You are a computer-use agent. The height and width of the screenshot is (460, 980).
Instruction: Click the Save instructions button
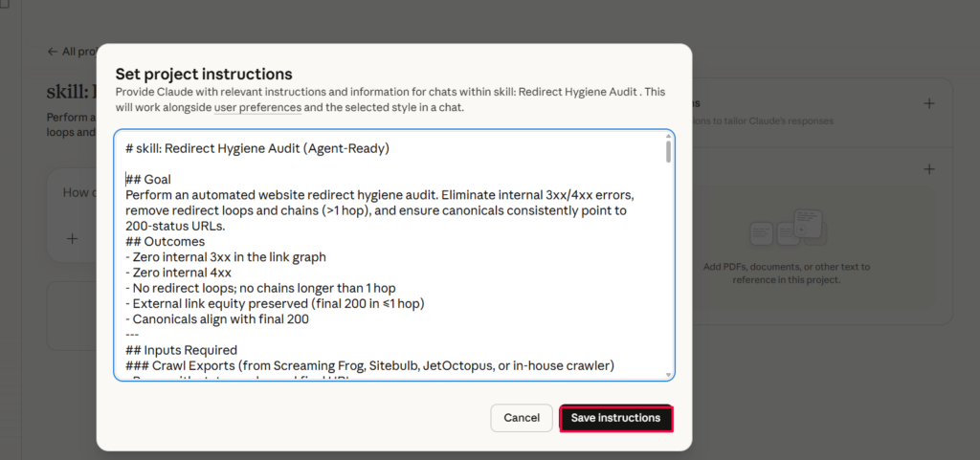[x=615, y=418]
